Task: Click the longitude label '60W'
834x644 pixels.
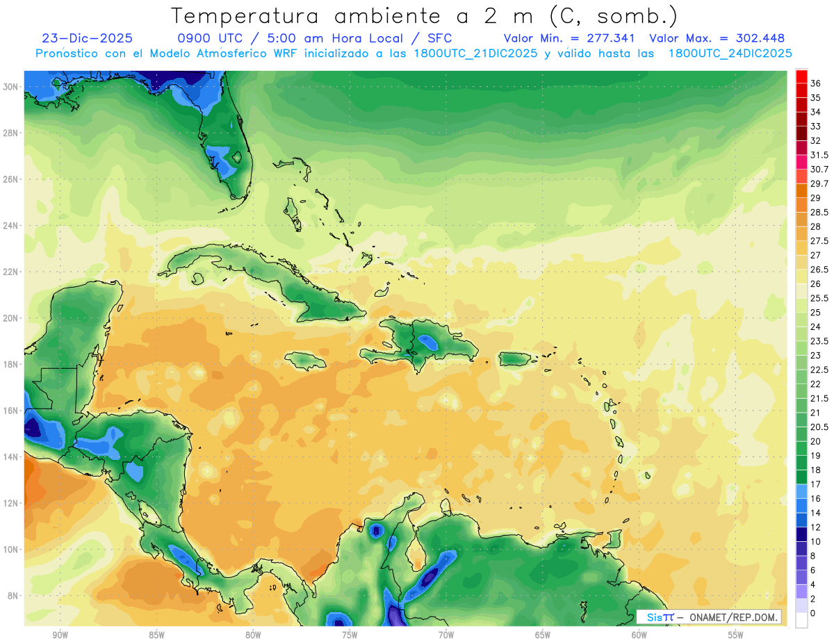Action: click(x=639, y=634)
